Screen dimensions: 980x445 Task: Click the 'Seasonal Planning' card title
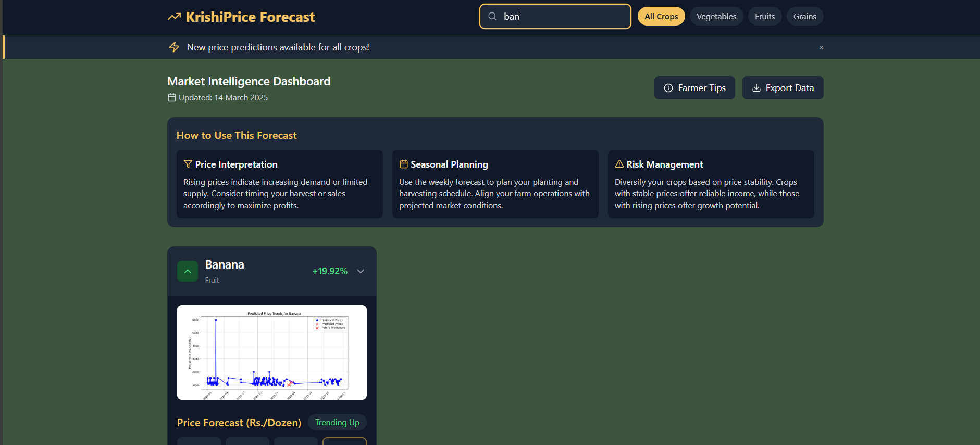[x=449, y=164]
